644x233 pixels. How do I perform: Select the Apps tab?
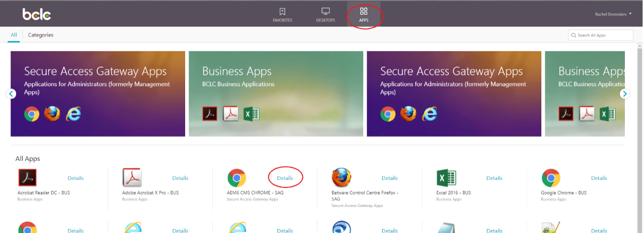coord(364,15)
